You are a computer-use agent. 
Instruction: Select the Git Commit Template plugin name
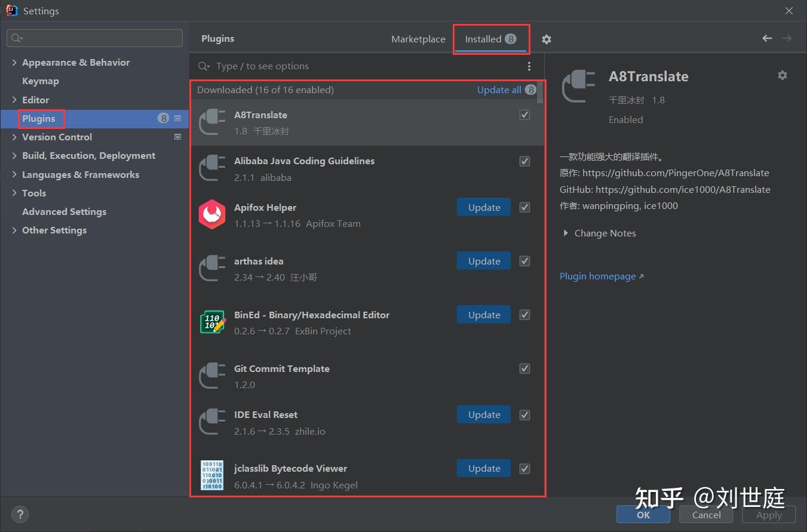click(282, 368)
